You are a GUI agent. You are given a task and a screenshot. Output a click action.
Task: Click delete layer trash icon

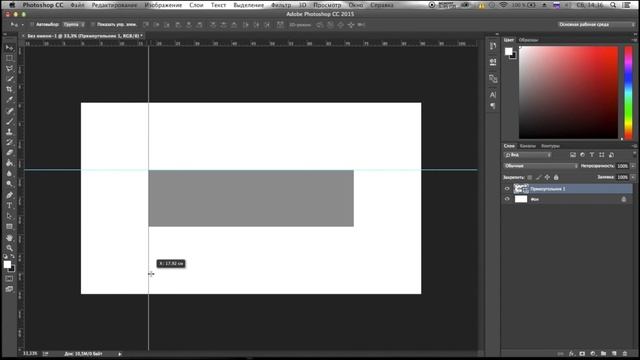(624, 353)
